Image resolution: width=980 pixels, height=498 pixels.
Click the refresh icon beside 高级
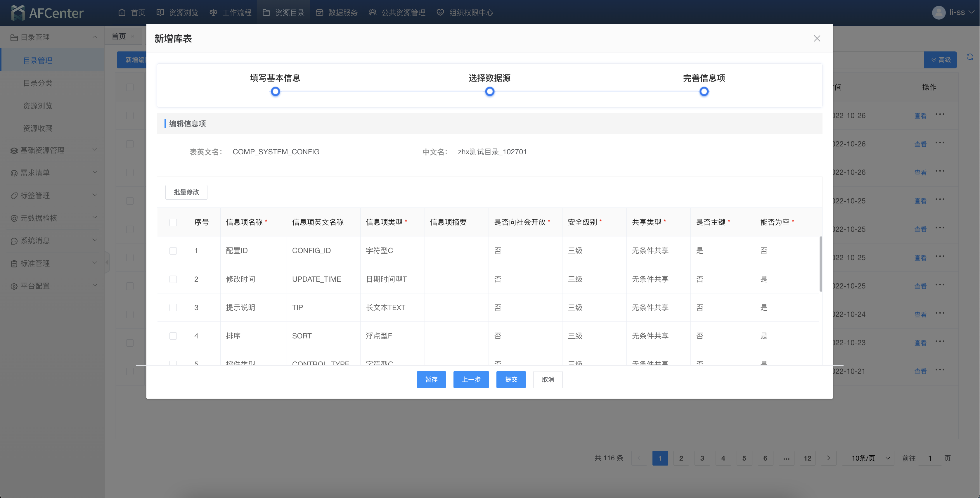(970, 57)
